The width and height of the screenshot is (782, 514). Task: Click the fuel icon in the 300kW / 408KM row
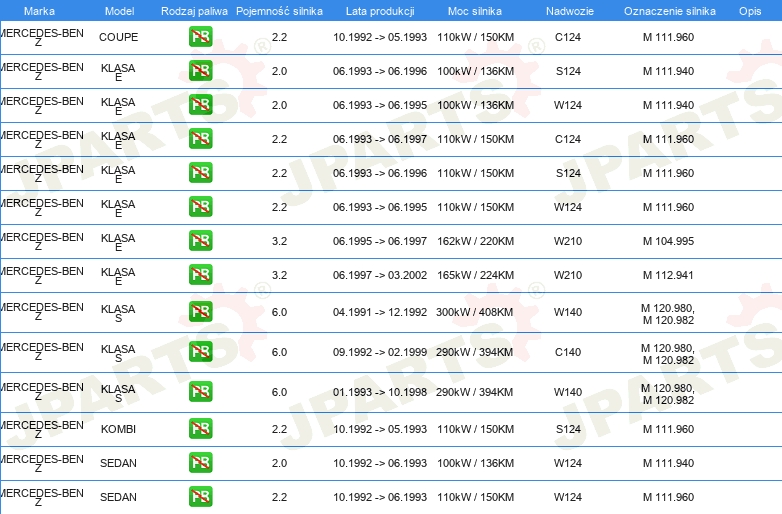pos(200,312)
